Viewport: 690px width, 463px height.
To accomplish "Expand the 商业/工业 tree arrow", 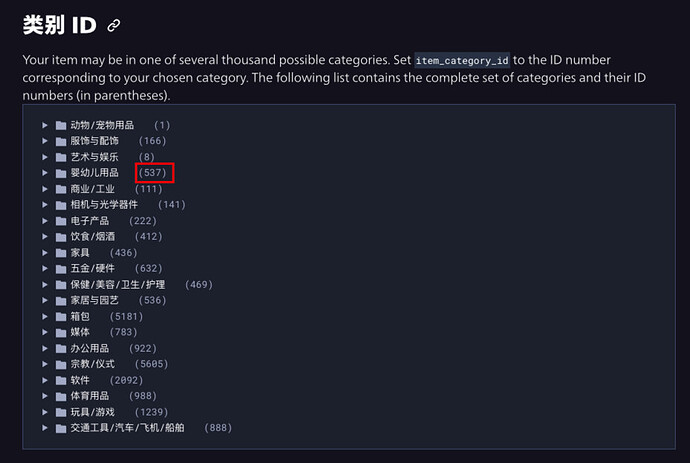I will tap(45, 189).
